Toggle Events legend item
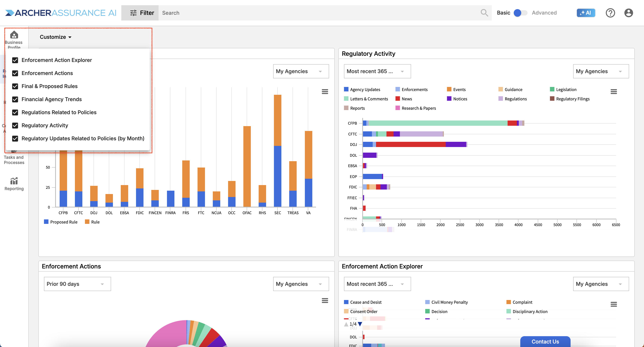Image resolution: width=644 pixels, height=347 pixels. point(456,89)
